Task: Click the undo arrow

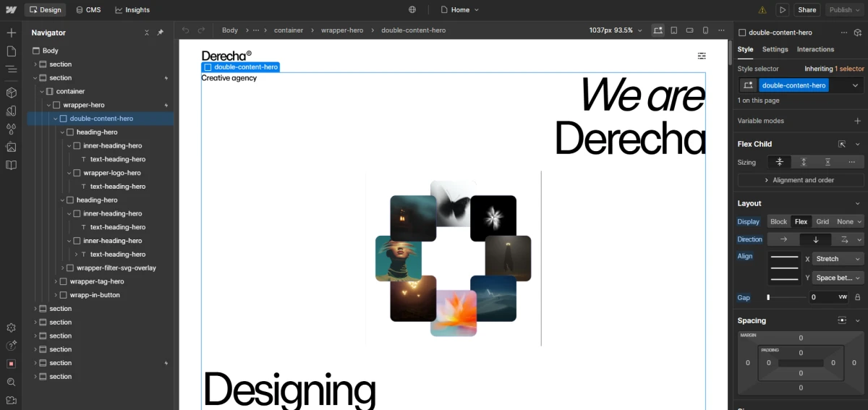Action: coord(186,30)
